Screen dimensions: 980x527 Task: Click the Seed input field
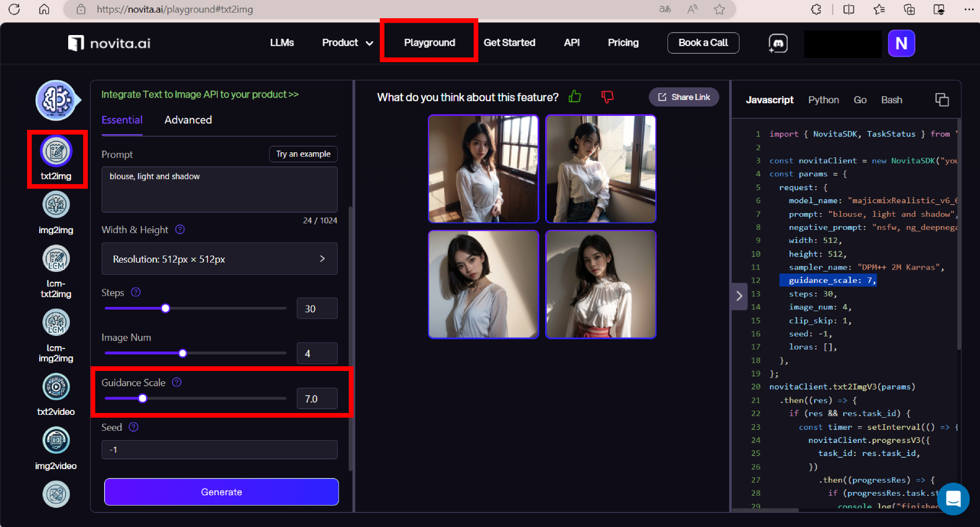pyautogui.click(x=219, y=449)
